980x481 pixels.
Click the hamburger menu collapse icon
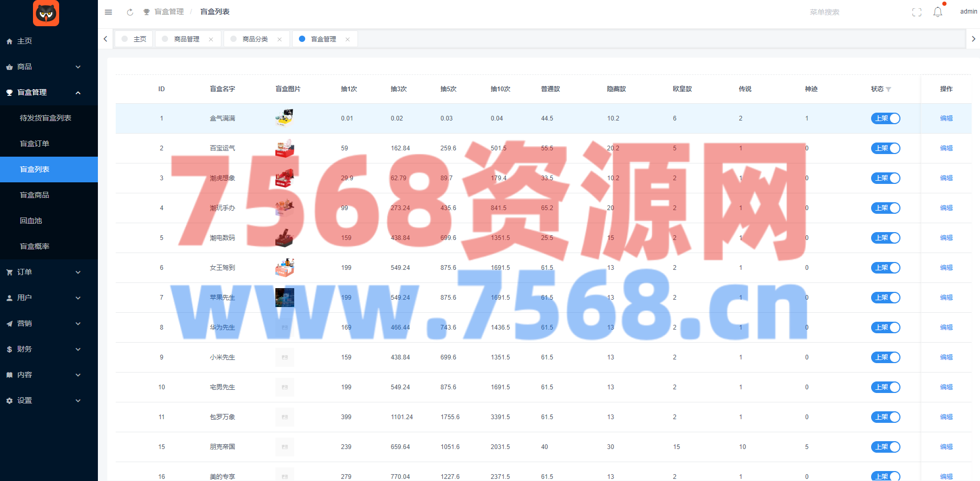(x=108, y=12)
